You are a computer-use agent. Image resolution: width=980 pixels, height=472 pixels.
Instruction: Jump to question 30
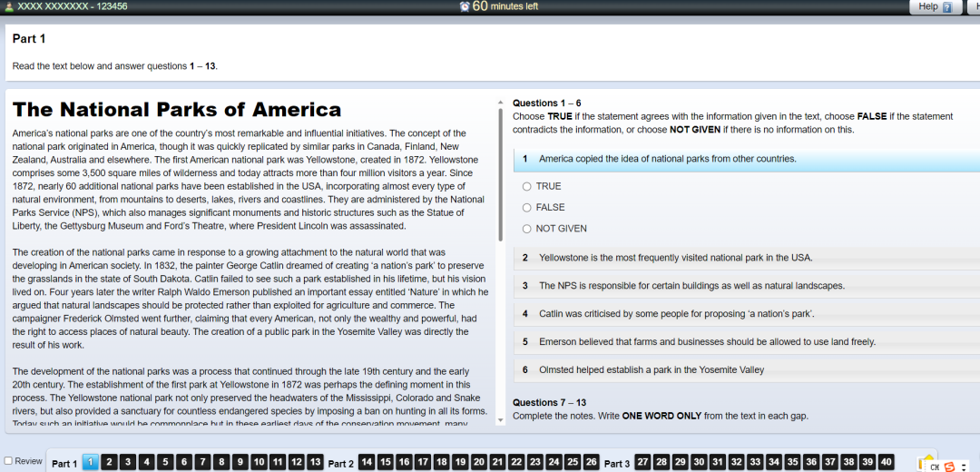tap(700, 463)
